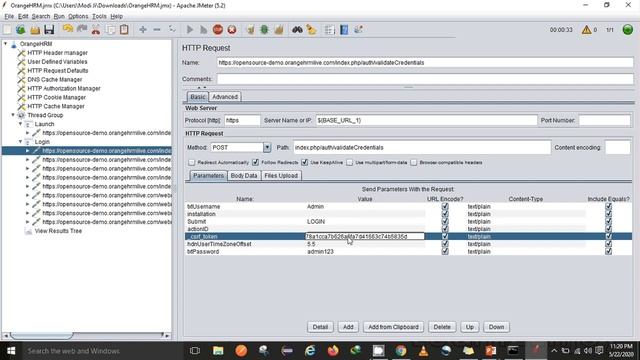Click the Open file folder icon
This screenshot has width=640, height=360.
tap(35, 30)
